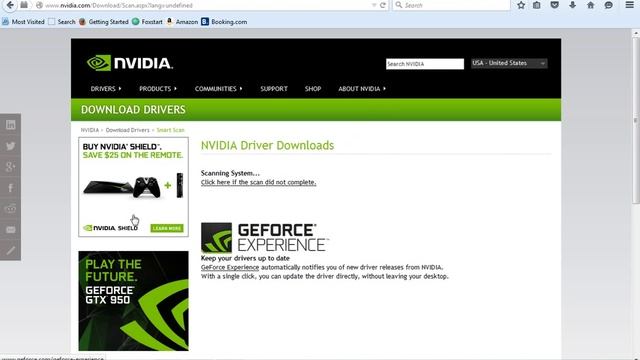Click the NVIDIA logo in the header
The width and height of the screenshot is (640, 360).
click(x=130, y=63)
